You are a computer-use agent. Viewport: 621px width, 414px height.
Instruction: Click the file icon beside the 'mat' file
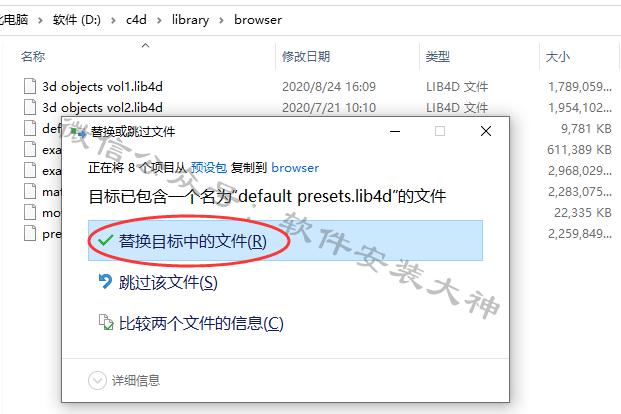click(x=30, y=191)
